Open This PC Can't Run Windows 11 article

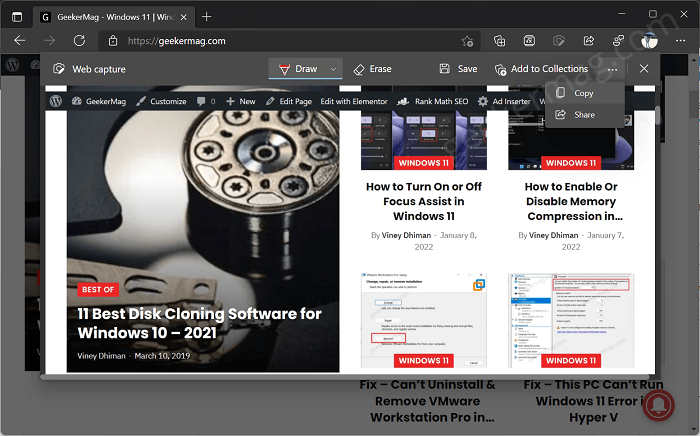pyautogui.click(x=593, y=401)
